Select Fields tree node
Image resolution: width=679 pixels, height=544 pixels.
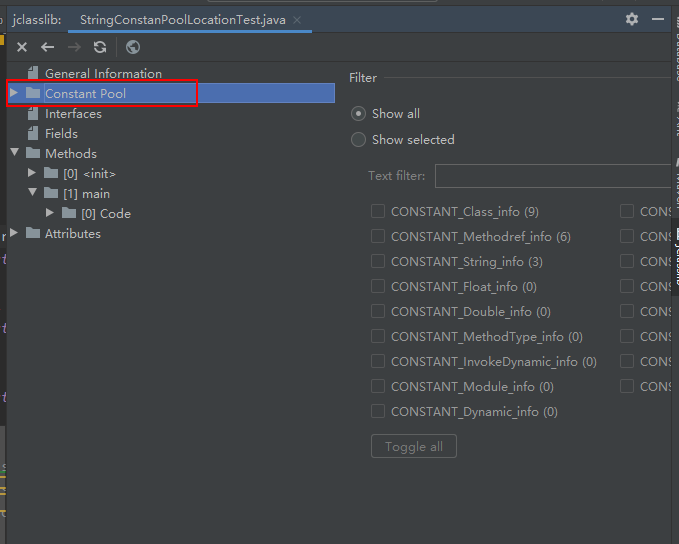(x=61, y=134)
